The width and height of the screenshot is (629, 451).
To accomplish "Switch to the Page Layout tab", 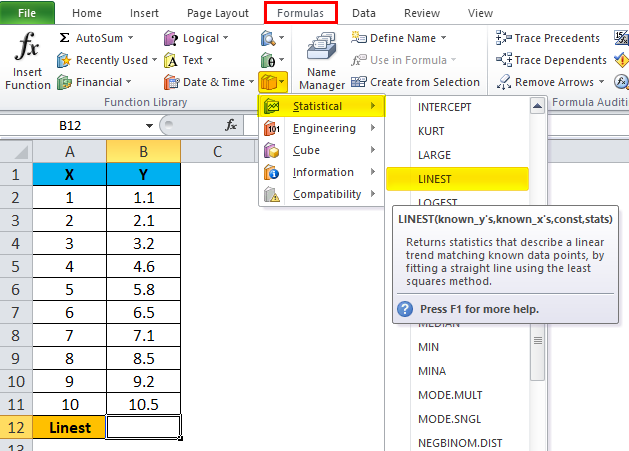I will pyautogui.click(x=218, y=13).
